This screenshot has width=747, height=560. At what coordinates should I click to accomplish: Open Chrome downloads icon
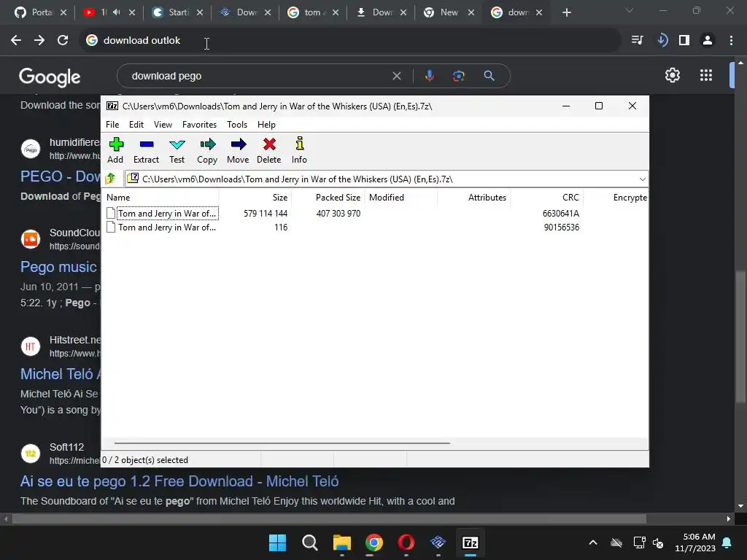coord(662,41)
